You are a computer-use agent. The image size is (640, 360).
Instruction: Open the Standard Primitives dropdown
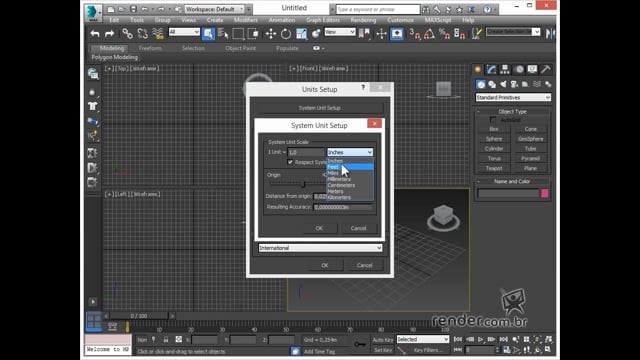tap(513, 98)
